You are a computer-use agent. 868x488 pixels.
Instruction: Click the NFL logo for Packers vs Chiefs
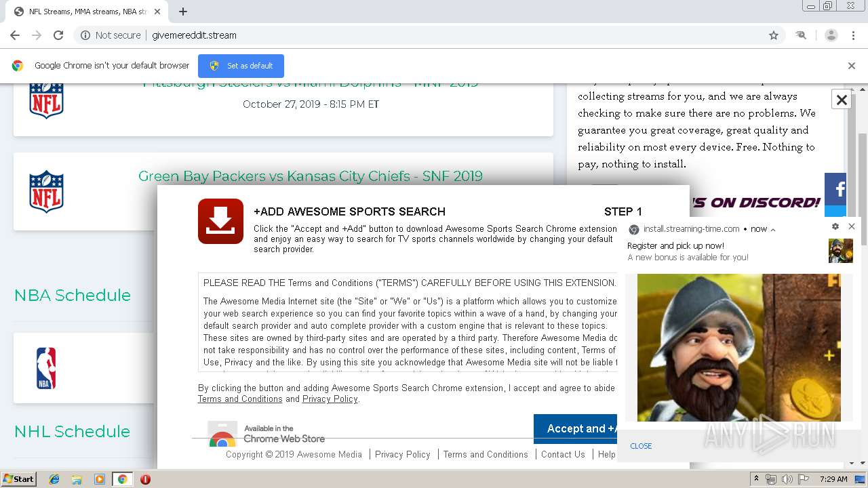pos(46,191)
